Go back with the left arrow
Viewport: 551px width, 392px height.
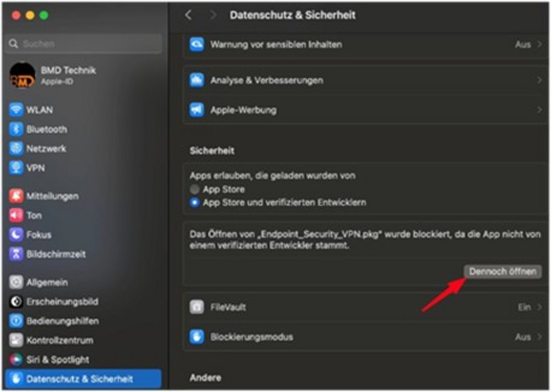[188, 15]
